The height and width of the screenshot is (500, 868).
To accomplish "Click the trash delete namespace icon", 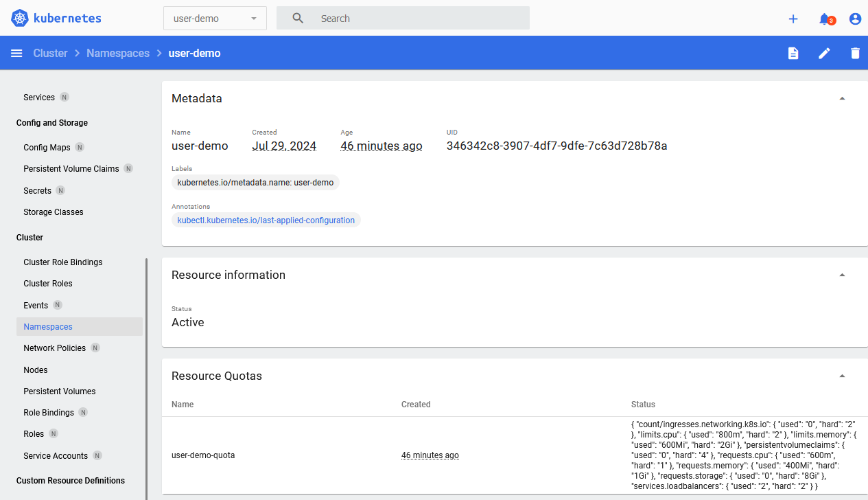I will 855,54.
